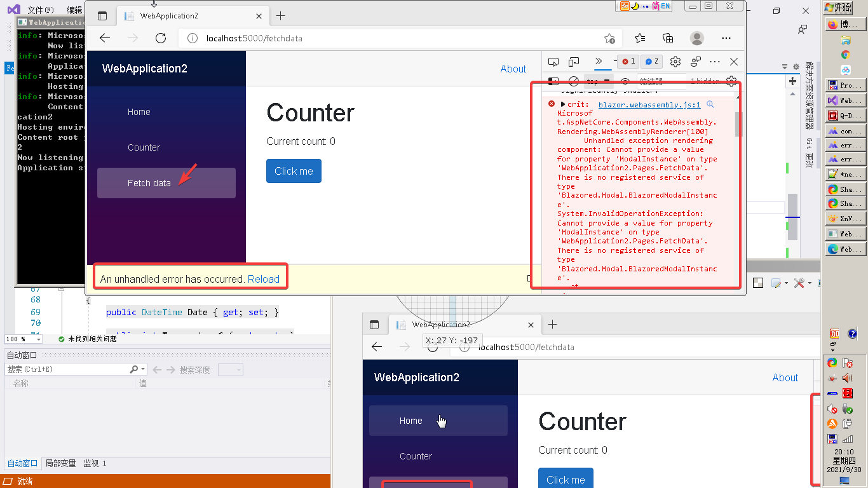Select Counter in front window sidebar
The image size is (868, 488).
pos(166,147)
